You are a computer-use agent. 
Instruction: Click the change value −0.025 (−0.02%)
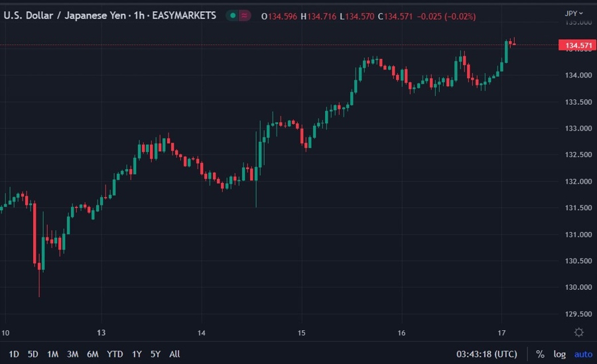(x=446, y=17)
